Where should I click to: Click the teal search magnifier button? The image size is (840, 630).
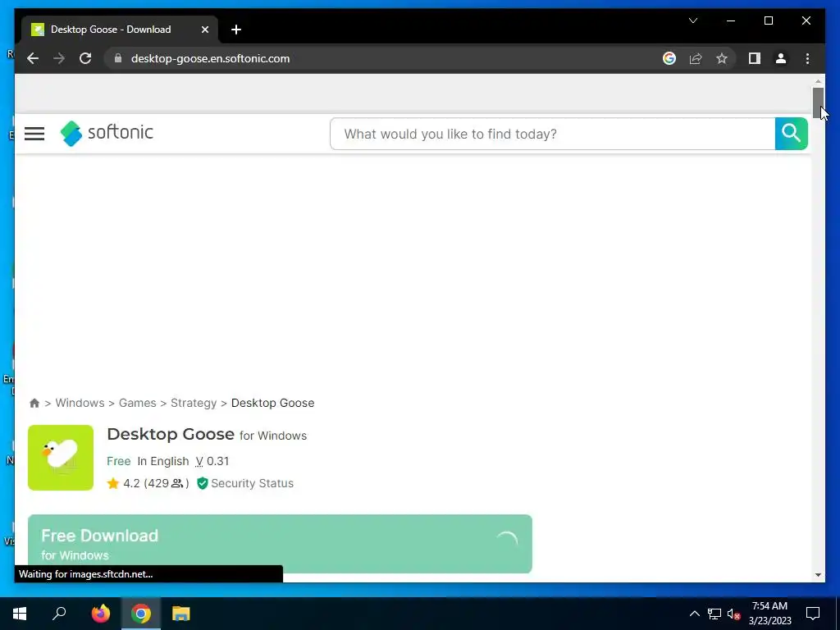pos(791,134)
